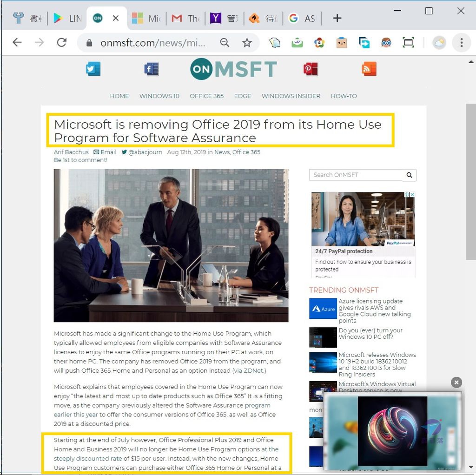The height and width of the screenshot is (475, 476).
Task: Submit search with the magnifier button
Action: coord(409,175)
